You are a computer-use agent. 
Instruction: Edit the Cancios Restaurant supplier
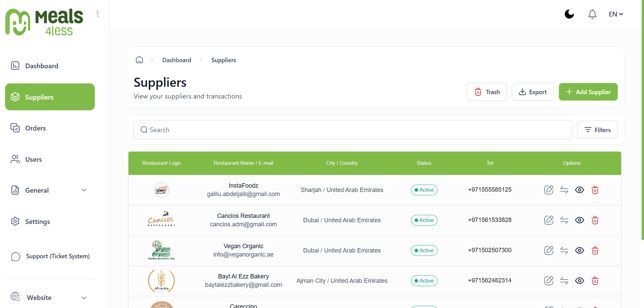549,220
